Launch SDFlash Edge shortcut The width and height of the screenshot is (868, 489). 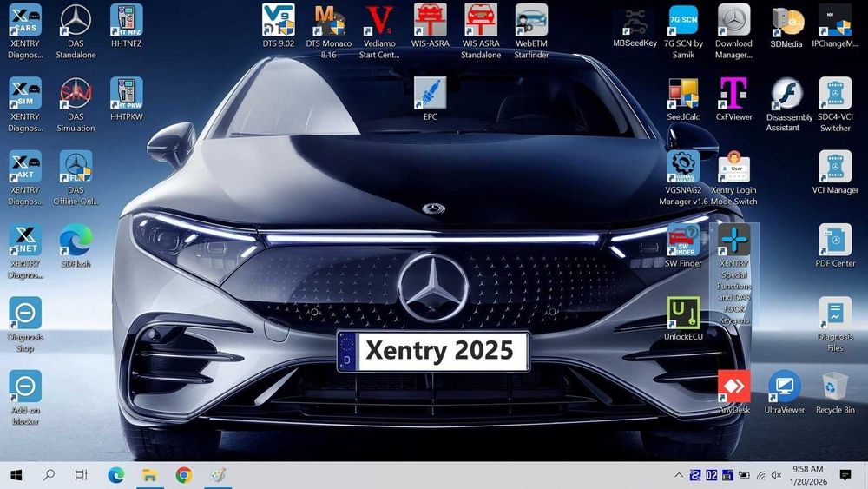[76, 240]
